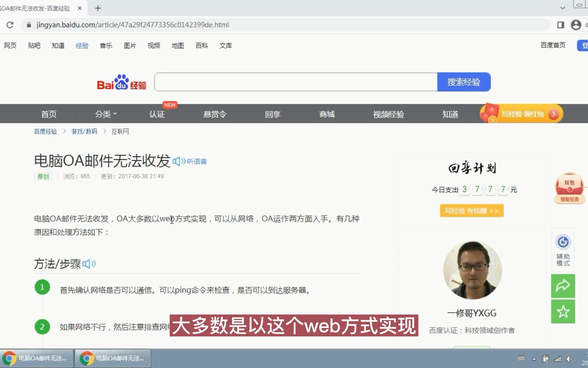Open a new browser tab
Screen dimensions: 588x368
pos(98,8)
